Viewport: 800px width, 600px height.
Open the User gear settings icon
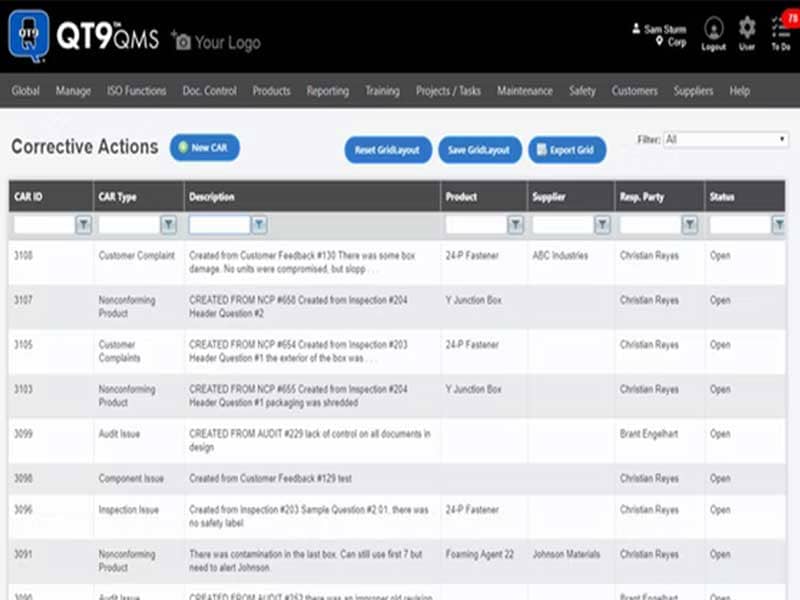[747, 34]
